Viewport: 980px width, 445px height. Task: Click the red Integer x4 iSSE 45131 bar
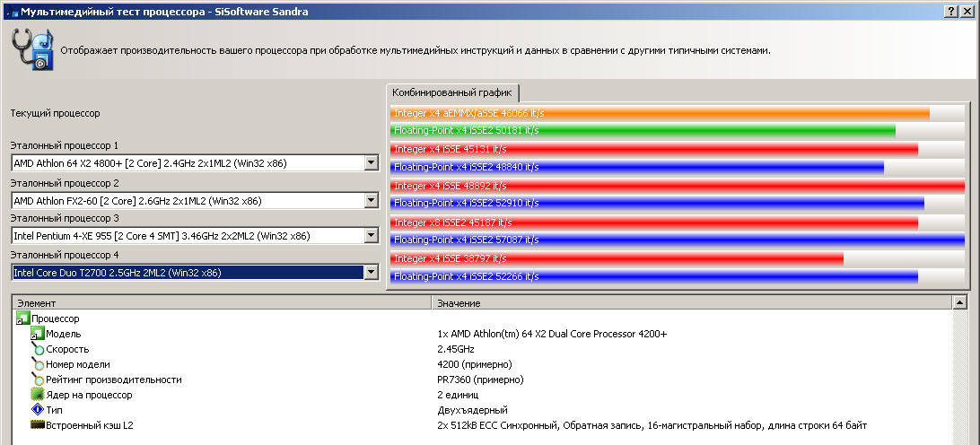pyautogui.click(x=653, y=149)
